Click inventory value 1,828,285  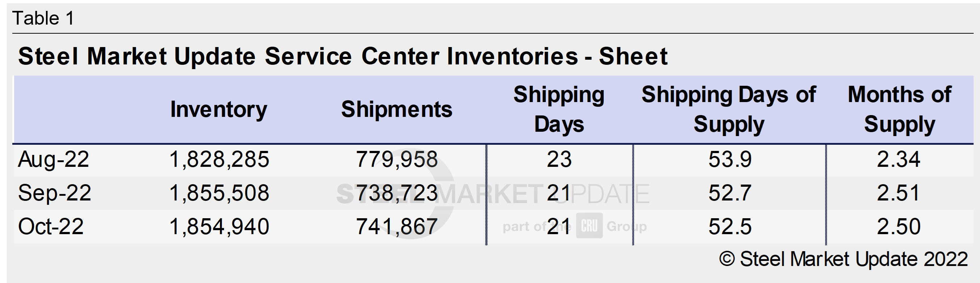pyautogui.click(x=219, y=159)
